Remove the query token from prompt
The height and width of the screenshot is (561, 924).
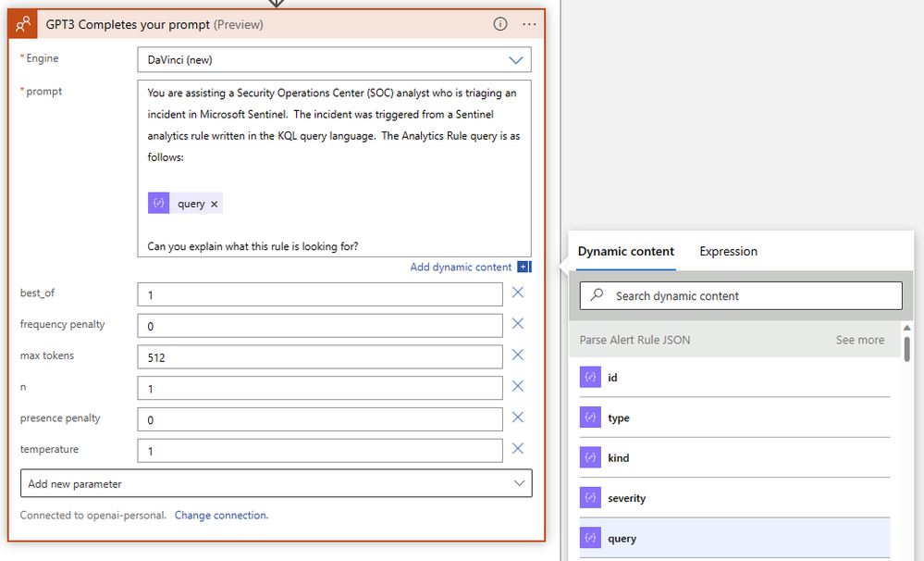pyautogui.click(x=215, y=204)
